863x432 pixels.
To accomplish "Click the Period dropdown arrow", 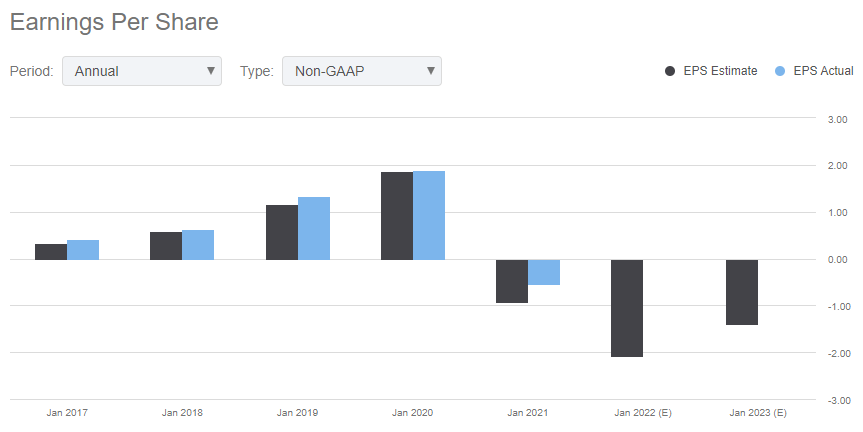I will tap(210, 71).
